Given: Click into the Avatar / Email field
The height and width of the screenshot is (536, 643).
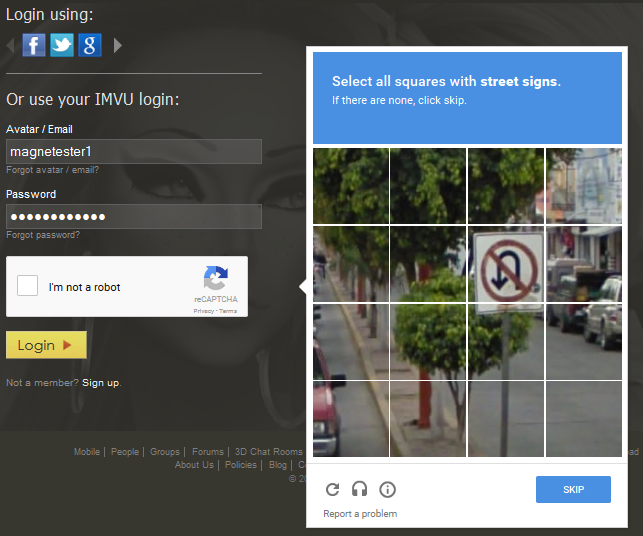Looking at the screenshot, I should [134, 151].
